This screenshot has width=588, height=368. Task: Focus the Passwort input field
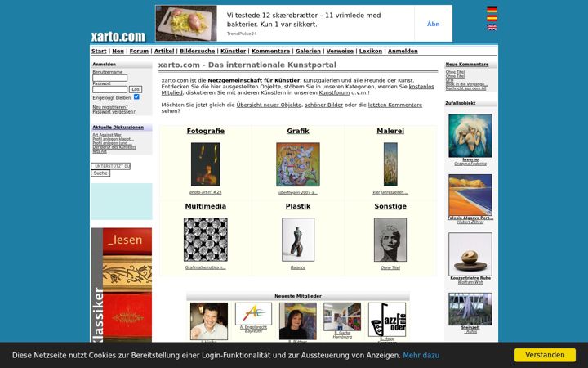tap(110, 89)
